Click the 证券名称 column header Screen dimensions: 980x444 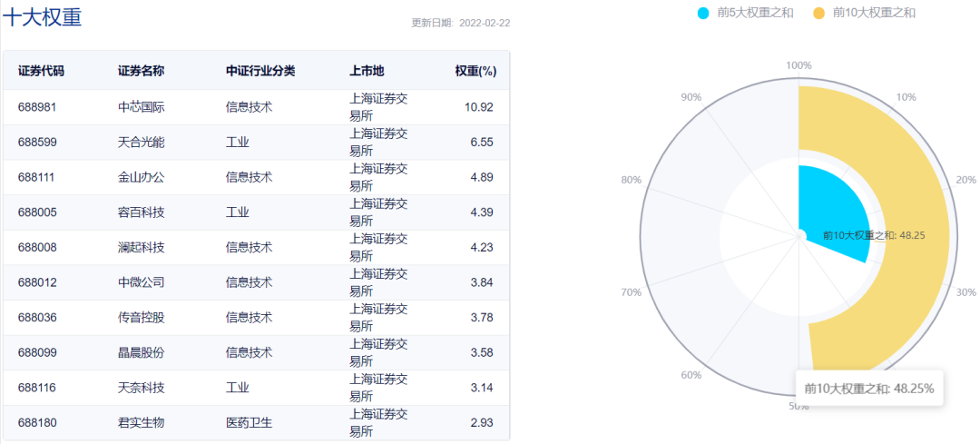141,71
